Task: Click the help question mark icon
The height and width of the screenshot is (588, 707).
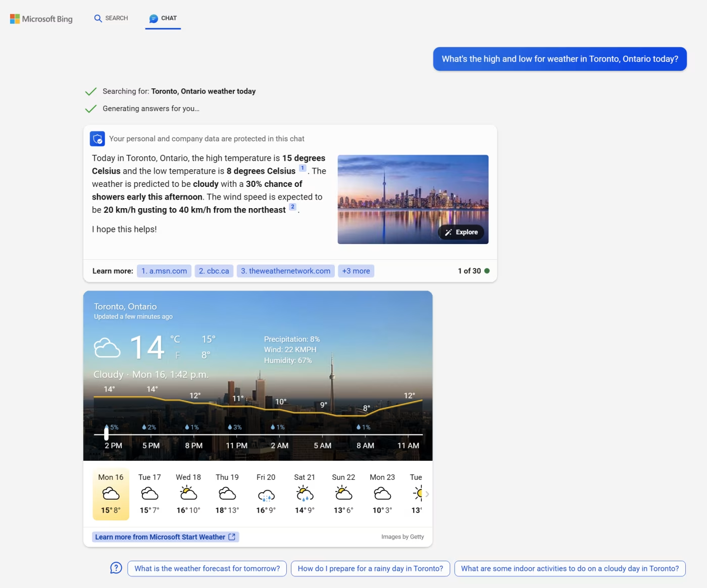Action: [x=116, y=568]
